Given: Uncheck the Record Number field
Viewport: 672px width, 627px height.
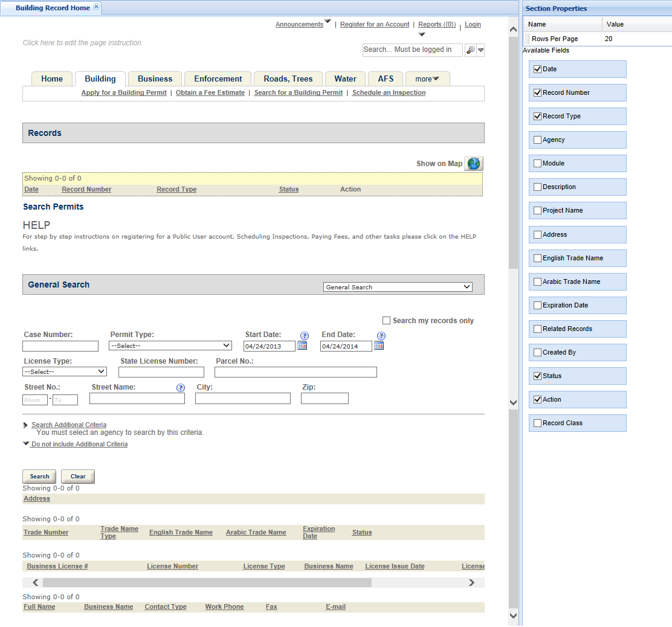Looking at the screenshot, I should click(537, 93).
